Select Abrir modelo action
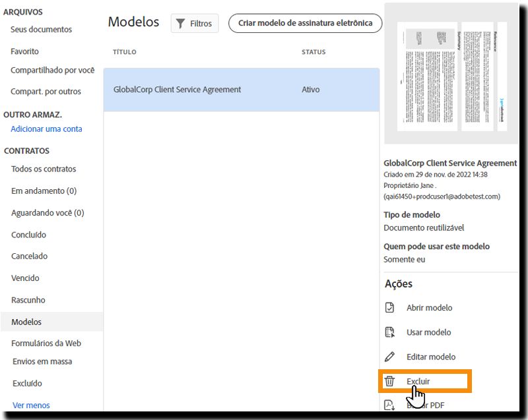Screen dimensions: 528x420 pos(429,308)
